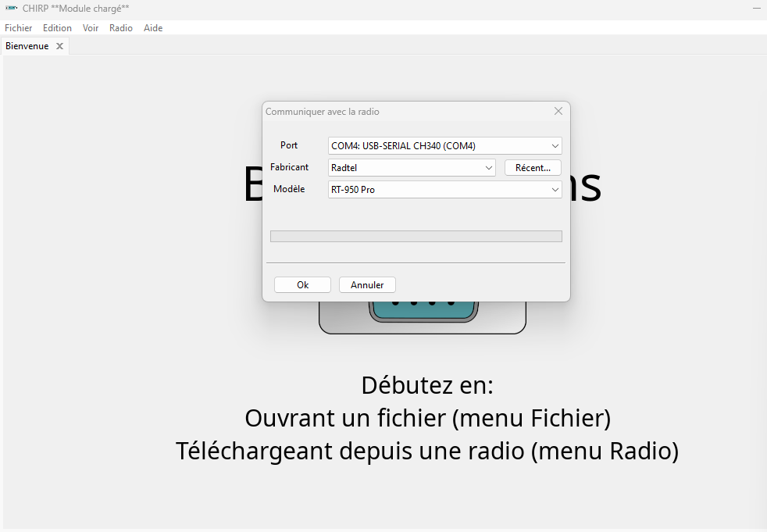Close the Bienvenue tab with its X

pyautogui.click(x=59, y=46)
